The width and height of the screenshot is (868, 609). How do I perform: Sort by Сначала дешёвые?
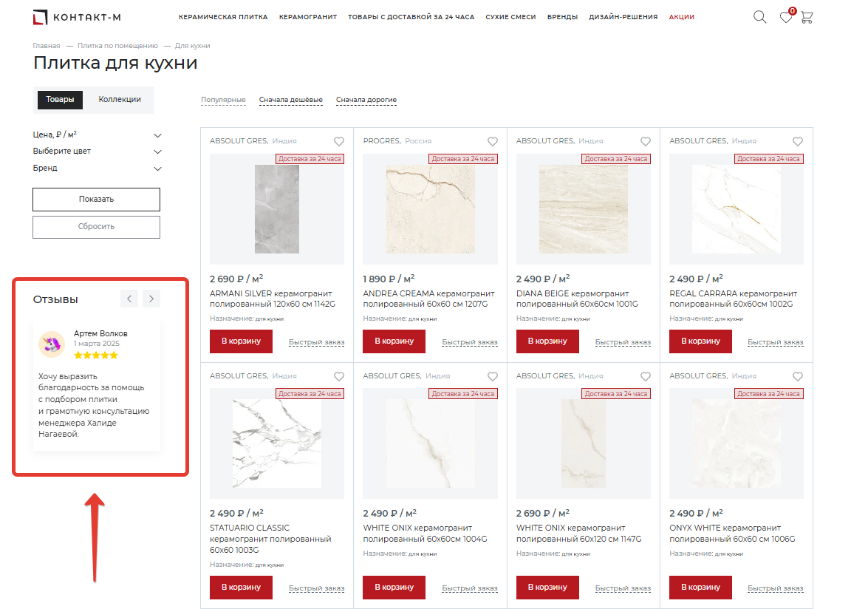pos(290,101)
